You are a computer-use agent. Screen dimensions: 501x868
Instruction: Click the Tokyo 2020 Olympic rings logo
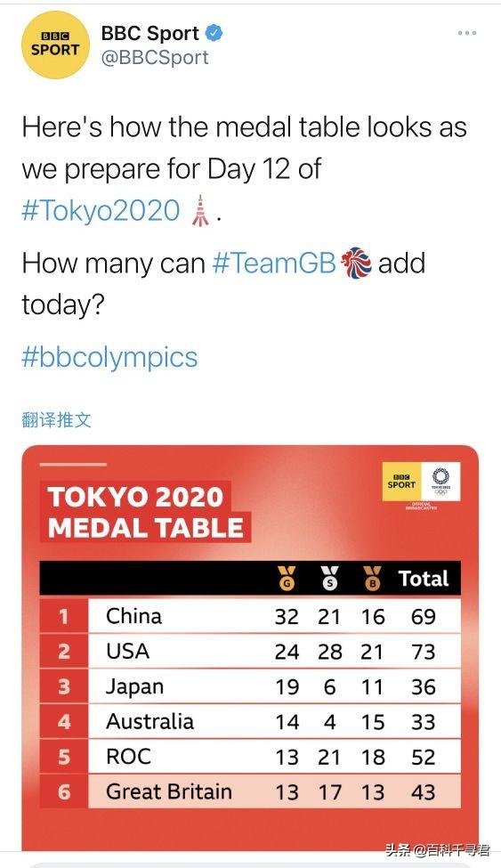click(440, 482)
